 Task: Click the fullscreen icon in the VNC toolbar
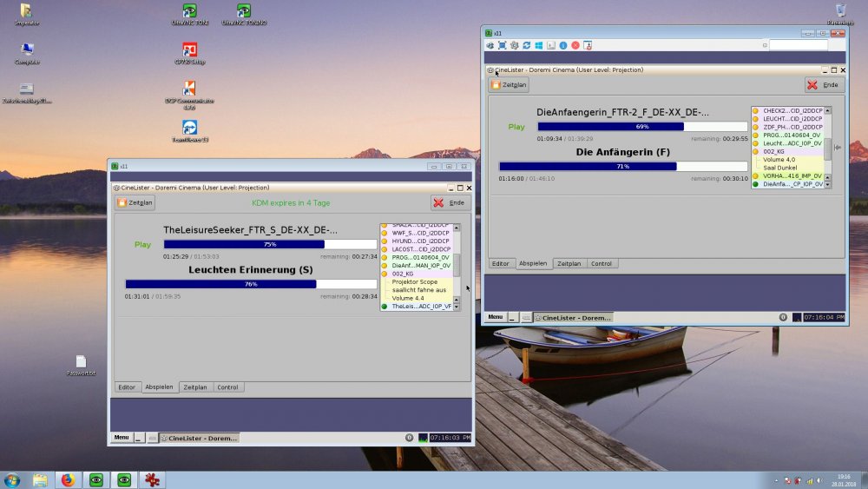[502, 45]
